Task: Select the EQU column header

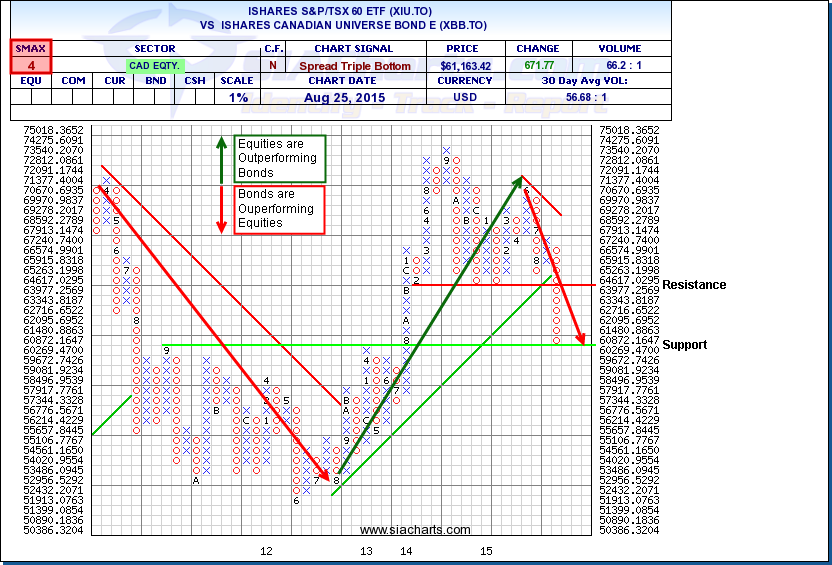Action: 31,81
